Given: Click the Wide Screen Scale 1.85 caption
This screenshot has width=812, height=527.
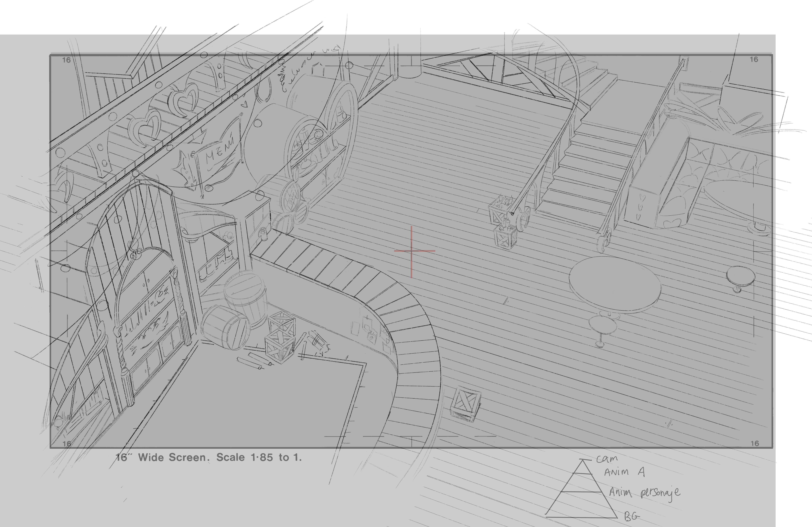Looking at the screenshot, I should click(209, 457).
